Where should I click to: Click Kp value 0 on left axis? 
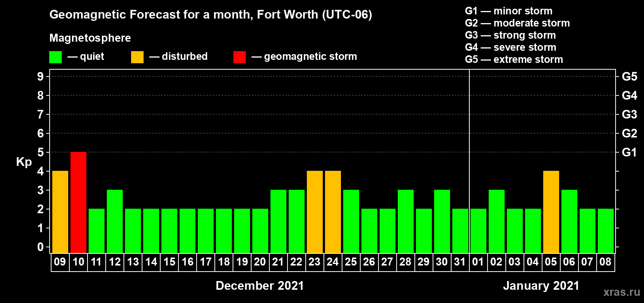tap(41, 247)
